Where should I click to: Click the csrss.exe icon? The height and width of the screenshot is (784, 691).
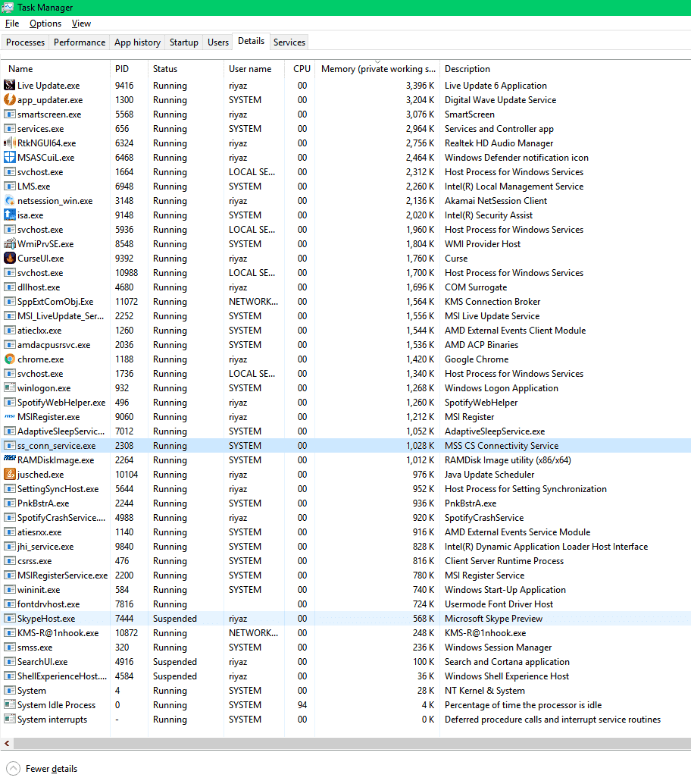[10, 560]
